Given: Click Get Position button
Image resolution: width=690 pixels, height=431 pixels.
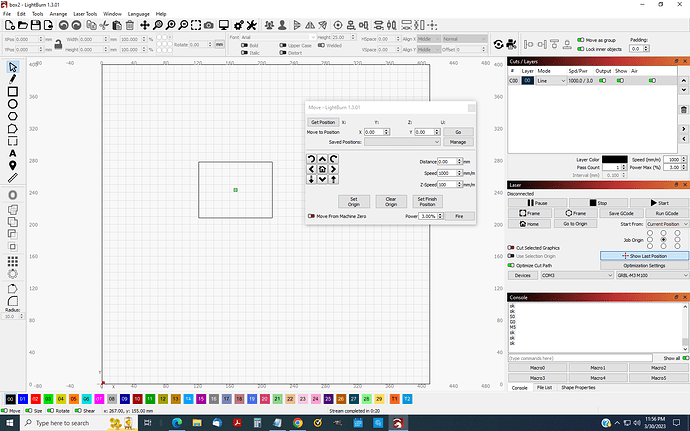Looking at the screenshot, I should [323, 122].
